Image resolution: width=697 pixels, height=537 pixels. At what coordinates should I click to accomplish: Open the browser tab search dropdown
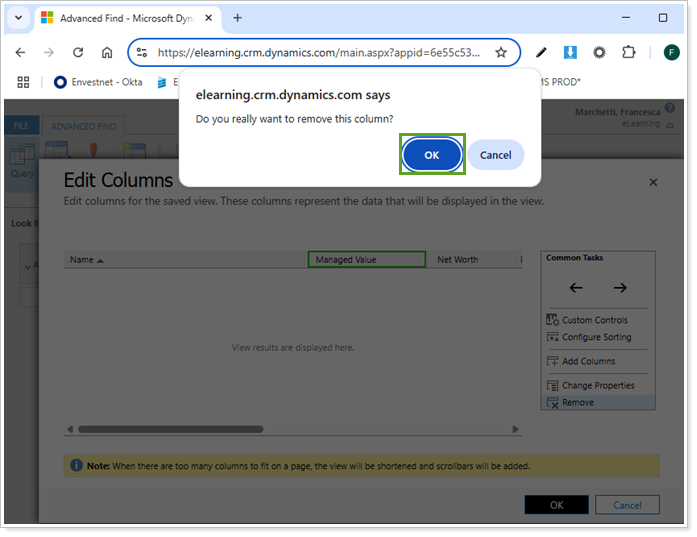point(18,18)
